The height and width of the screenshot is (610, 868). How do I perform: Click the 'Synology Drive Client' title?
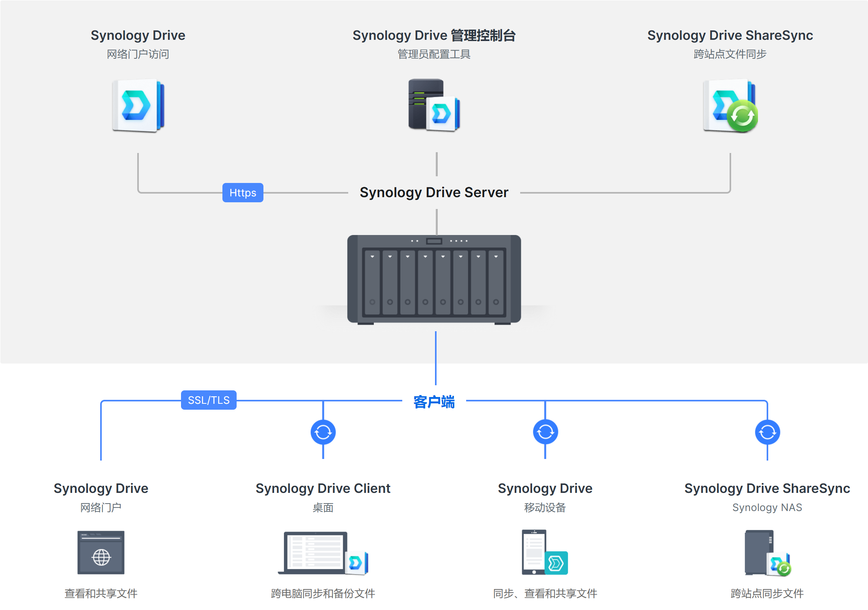coord(323,489)
